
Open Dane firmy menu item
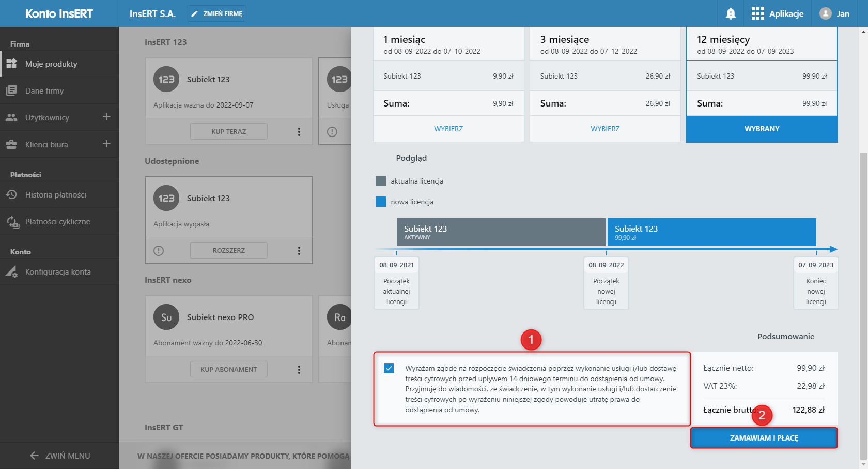pos(59,90)
